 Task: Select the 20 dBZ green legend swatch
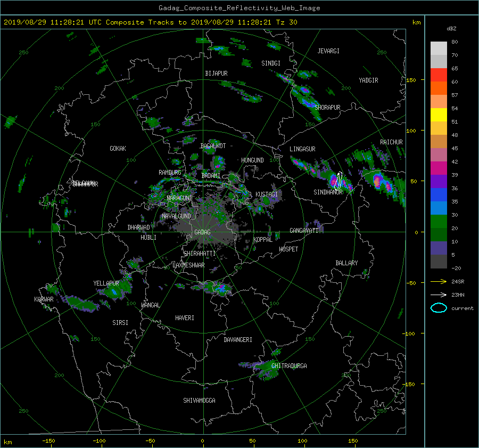pos(439,222)
